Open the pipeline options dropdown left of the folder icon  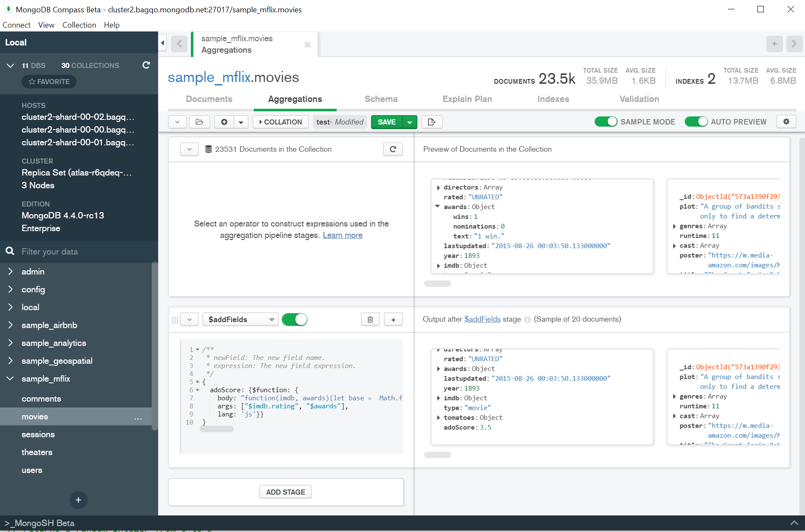pos(177,122)
